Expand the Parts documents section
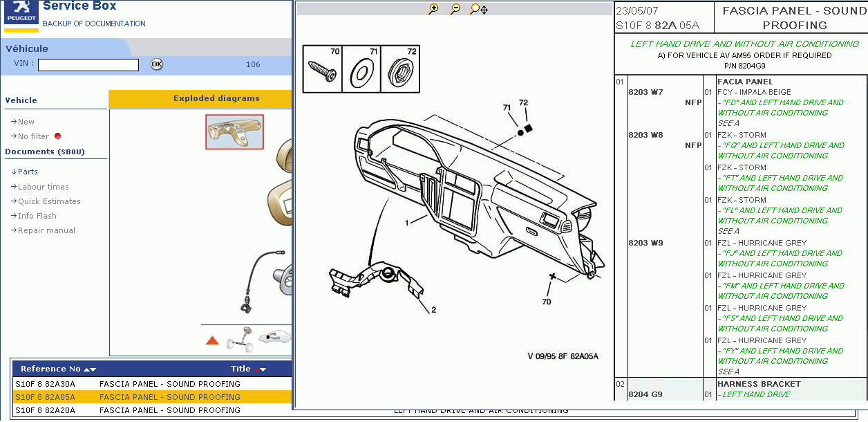The image size is (868, 422). (28, 172)
